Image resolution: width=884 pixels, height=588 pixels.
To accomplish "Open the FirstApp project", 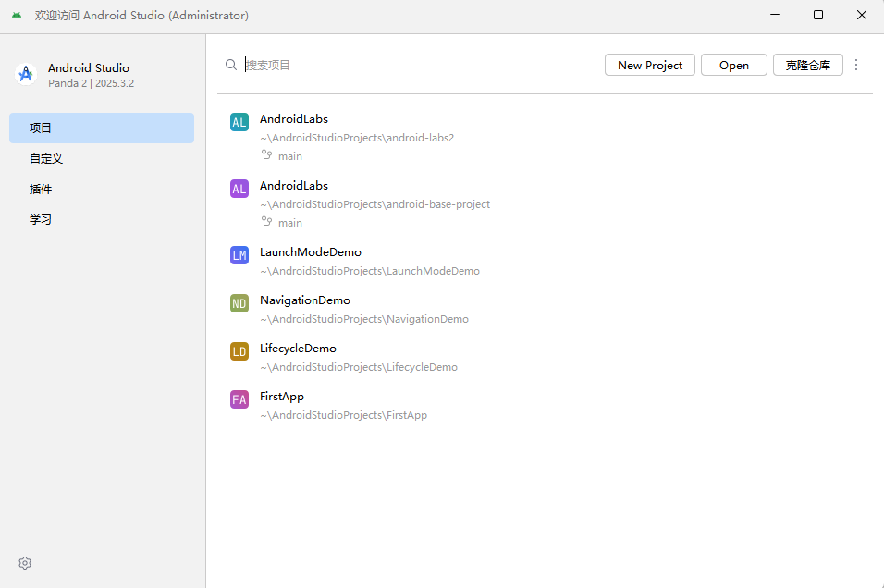I will point(545,406).
